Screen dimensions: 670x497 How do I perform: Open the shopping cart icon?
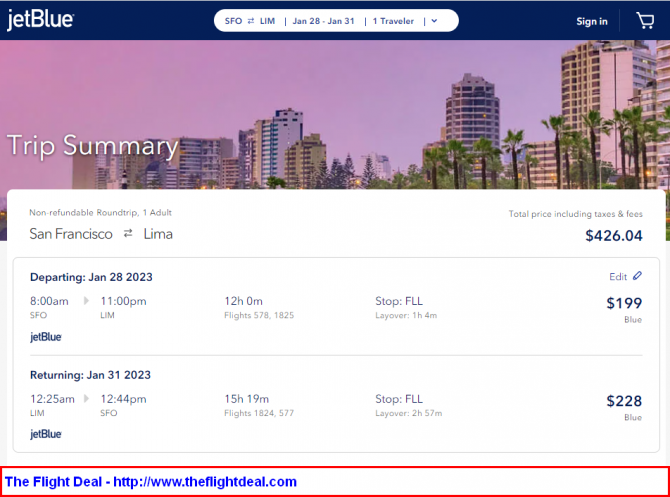(645, 21)
